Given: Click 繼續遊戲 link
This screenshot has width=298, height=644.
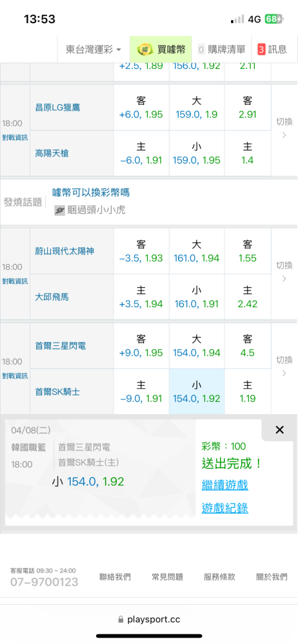Looking at the screenshot, I should [224, 485].
